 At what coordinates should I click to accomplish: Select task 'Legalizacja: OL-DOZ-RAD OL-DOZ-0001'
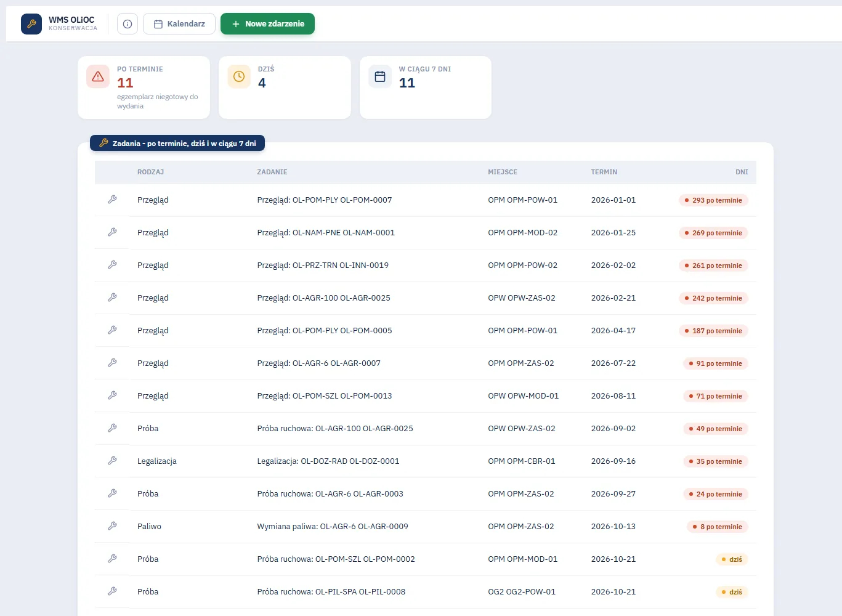(328, 461)
